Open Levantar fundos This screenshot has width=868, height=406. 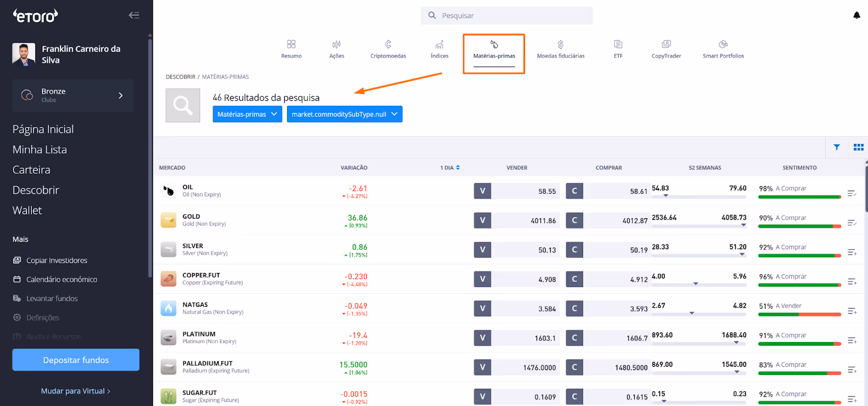[x=46, y=299]
